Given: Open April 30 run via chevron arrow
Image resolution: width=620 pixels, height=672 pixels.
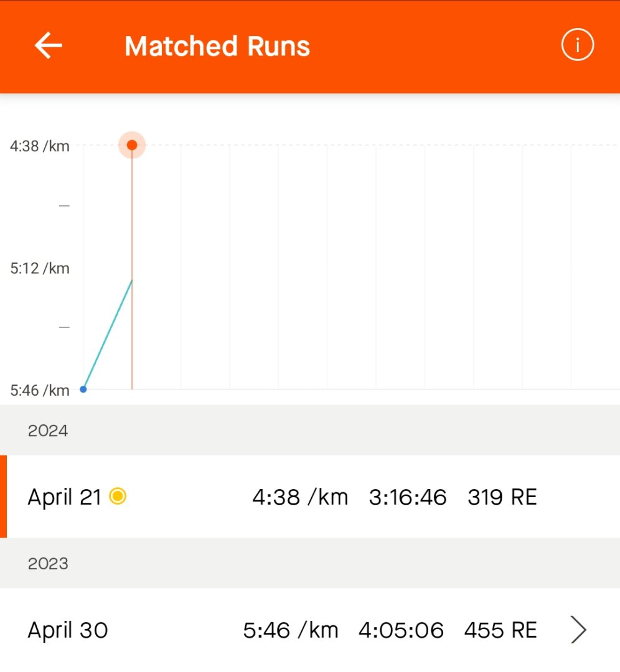Looking at the screenshot, I should coord(578,630).
